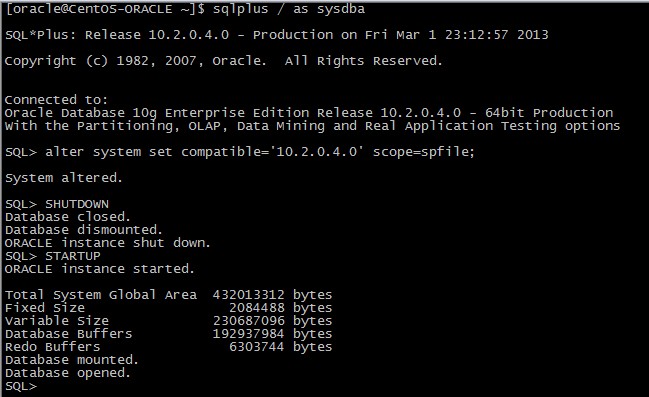Click the 'Database opened.' line
This screenshot has height=397, width=649.
point(68,373)
